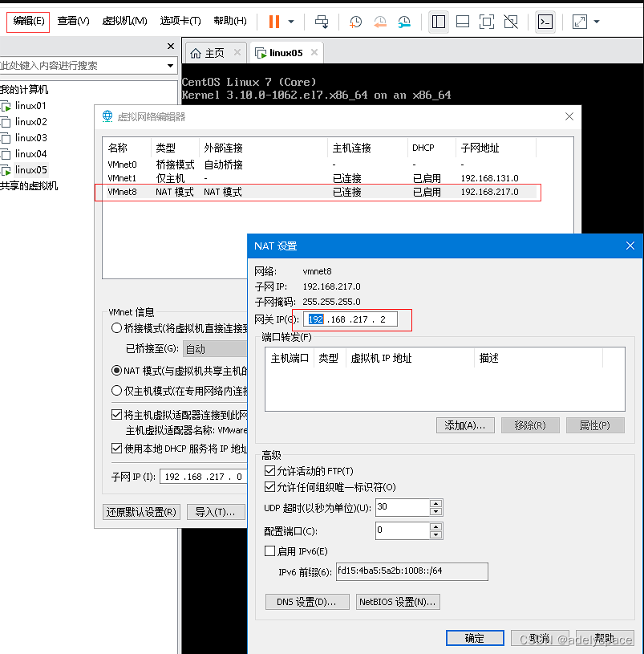
Task: Select the VMnet8 NAT row
Action: click(x=319, y=192)
